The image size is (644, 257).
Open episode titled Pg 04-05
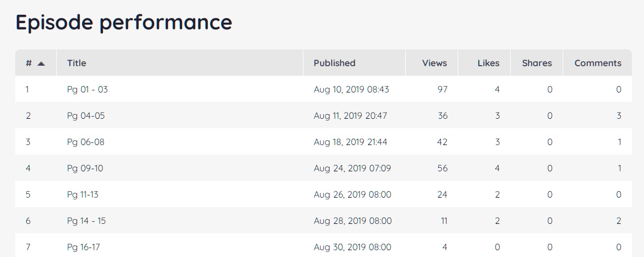click(86, 116)
